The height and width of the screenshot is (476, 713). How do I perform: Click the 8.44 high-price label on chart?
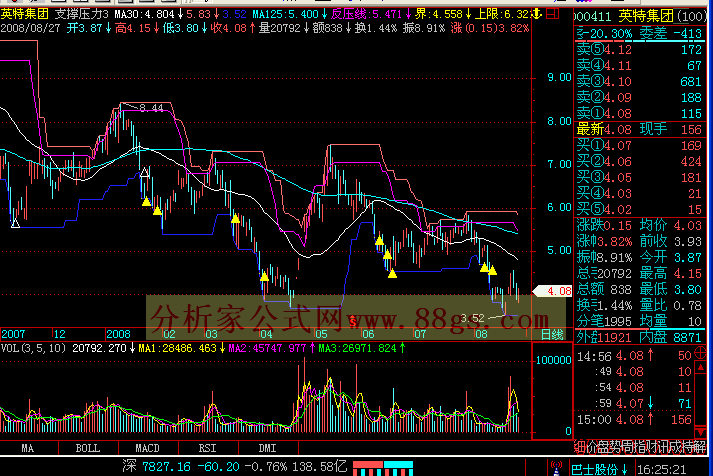[x=151, y=108]
